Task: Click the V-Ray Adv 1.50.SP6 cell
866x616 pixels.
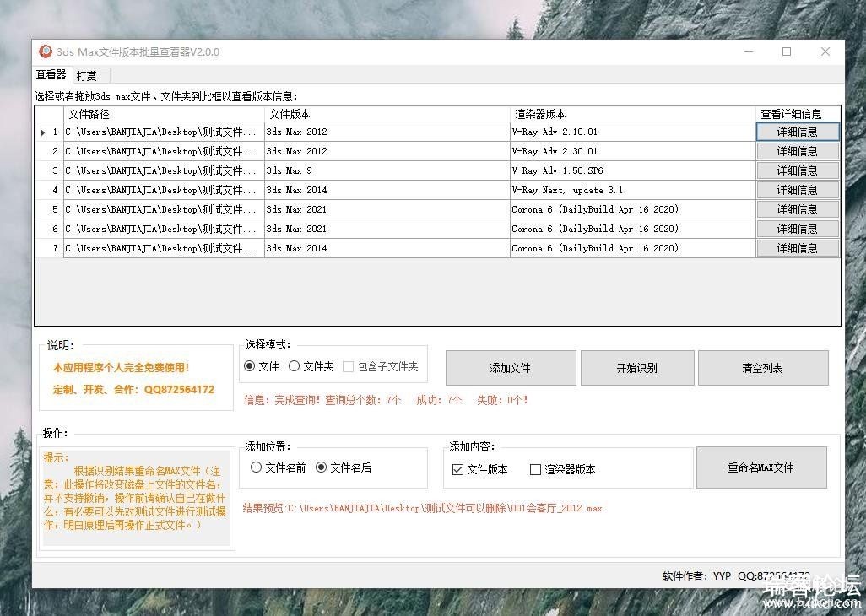Action: [x=632, y=170]
